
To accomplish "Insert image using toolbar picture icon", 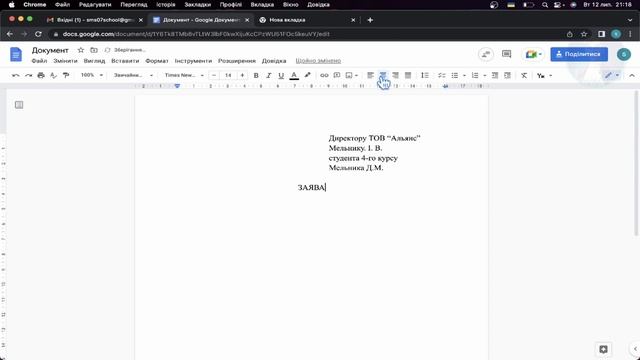I will tap(349, 76).
